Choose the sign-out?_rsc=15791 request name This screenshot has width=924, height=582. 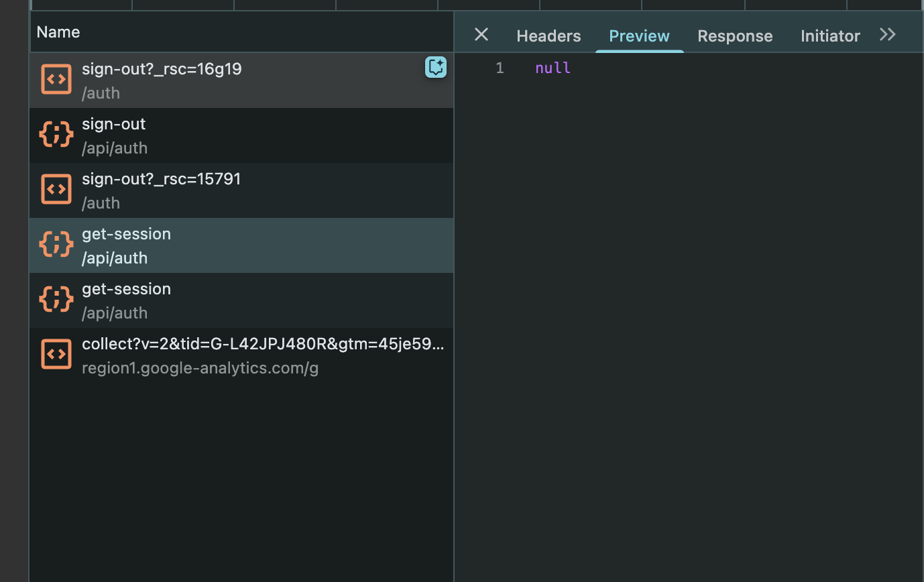point(161,179)
